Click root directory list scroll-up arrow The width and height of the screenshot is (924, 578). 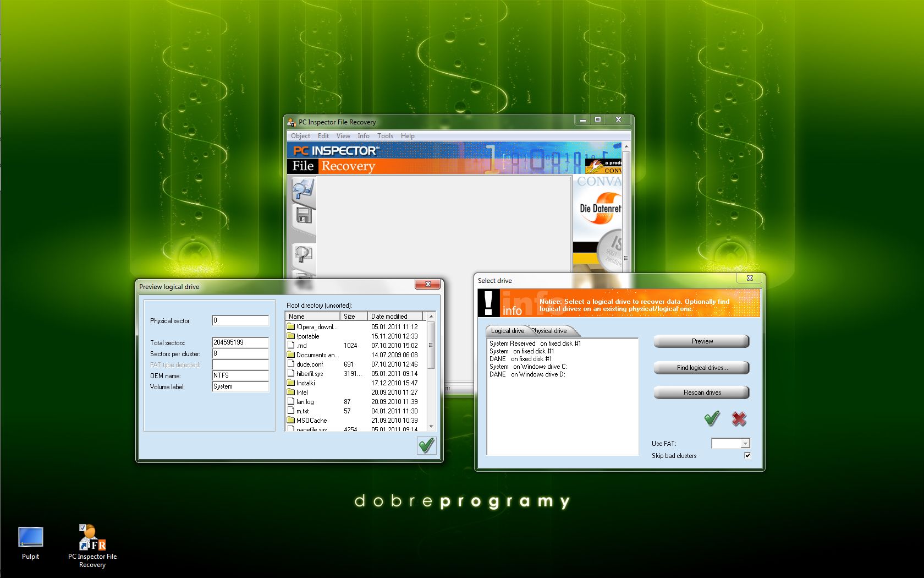pos(431,317)
